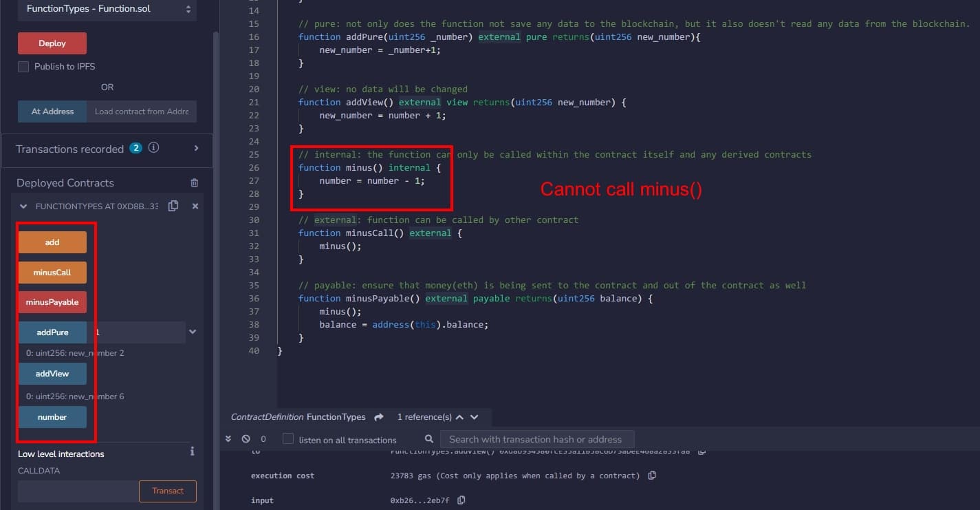
Task: Click the minusPayable function button
Action: coord(52,302)
